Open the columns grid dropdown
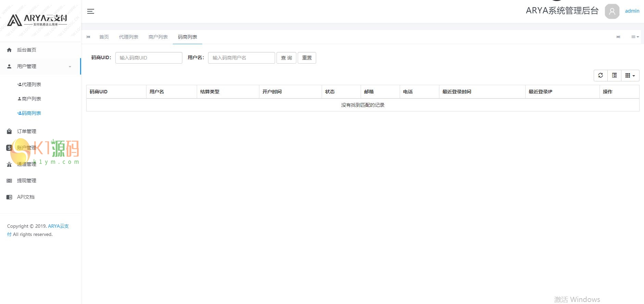Viewport: 644px width, 304px height. tap(630, 76)
